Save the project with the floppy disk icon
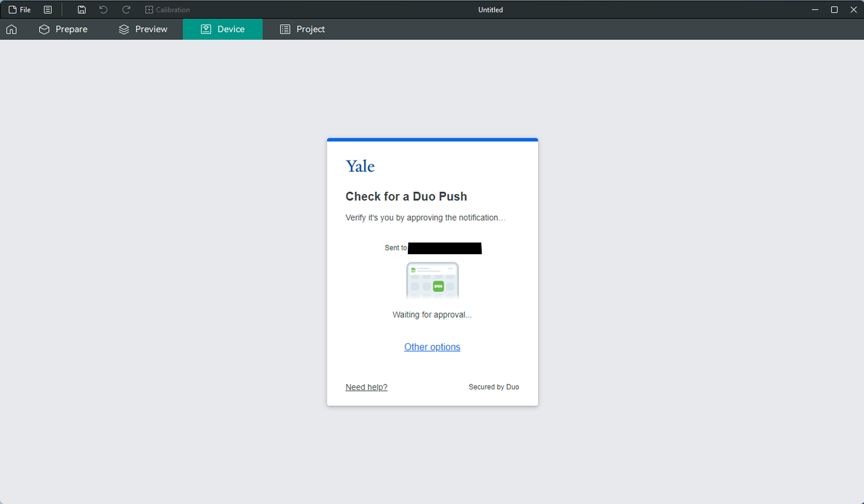The height and width of the screenshot is (504, 864). [81, 9]
